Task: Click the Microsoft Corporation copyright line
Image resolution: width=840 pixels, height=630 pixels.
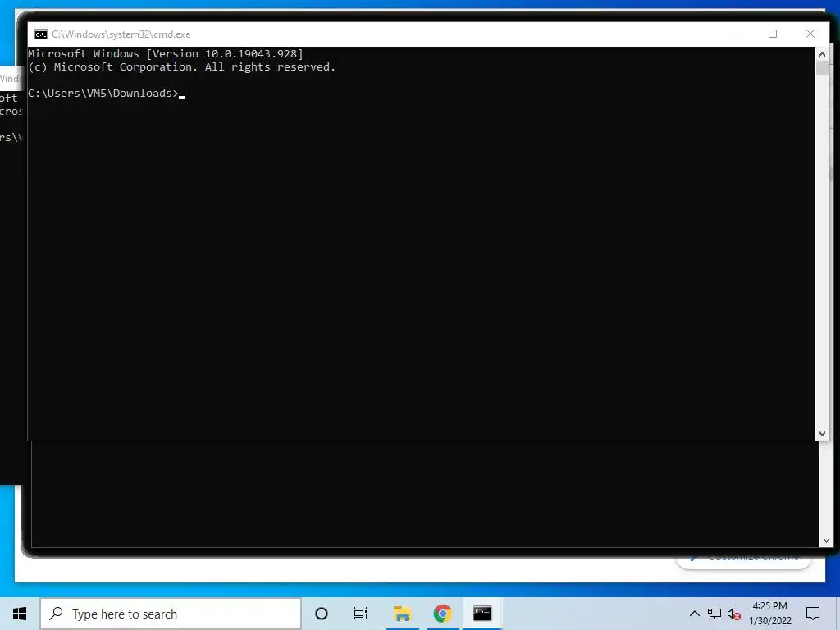Action: (x=181, y=67)
